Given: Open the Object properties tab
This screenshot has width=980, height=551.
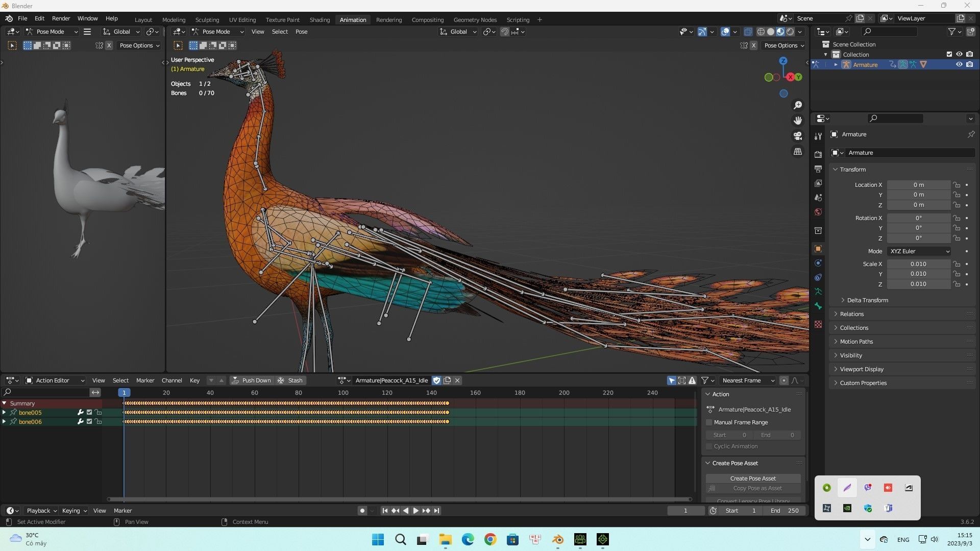Looking at the screenshot, I should (x=818, y=249).
